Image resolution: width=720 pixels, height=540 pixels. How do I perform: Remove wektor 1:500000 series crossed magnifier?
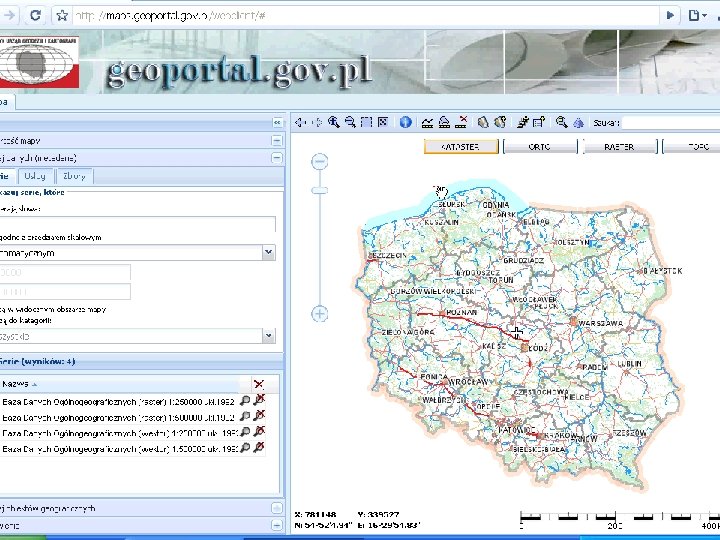pos(259,447)
